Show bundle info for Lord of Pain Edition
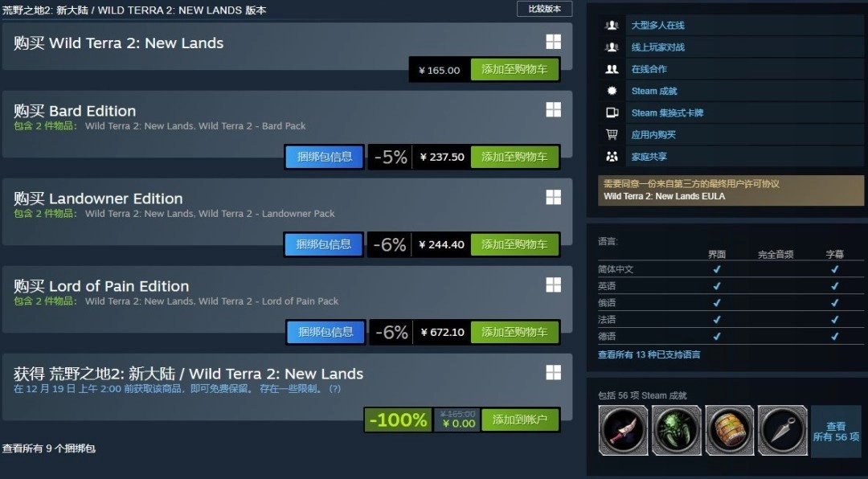868x479 pixels. [x=325, y=332]
